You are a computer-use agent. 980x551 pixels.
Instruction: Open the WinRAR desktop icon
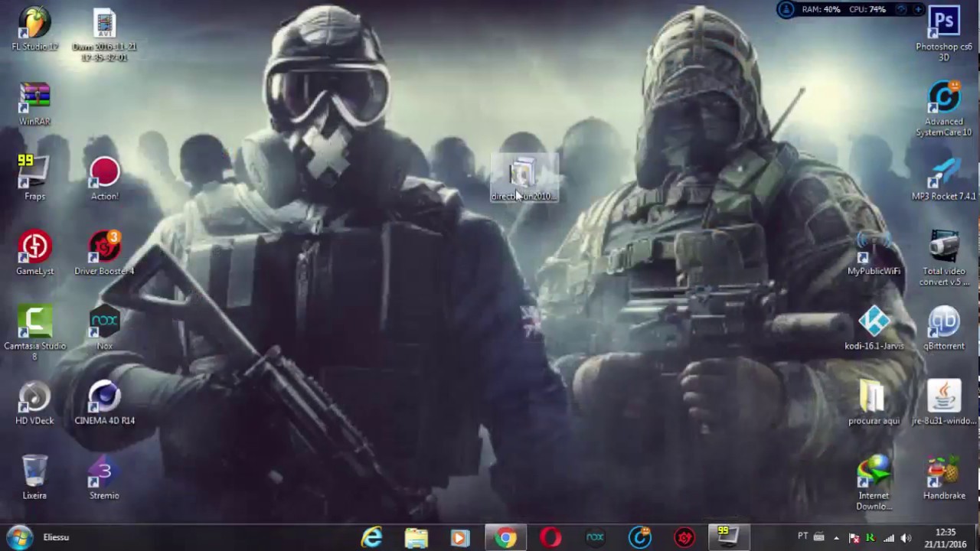click(x=34, y=105)
